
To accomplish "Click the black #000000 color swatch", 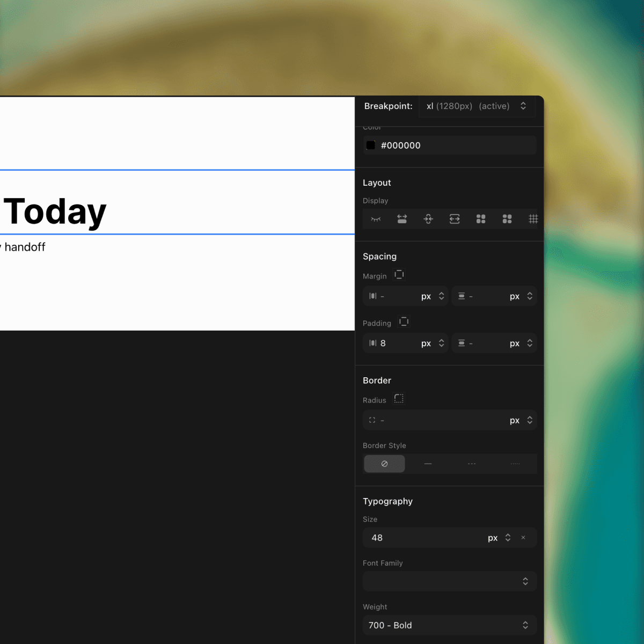I will click(x=371, y=145).
